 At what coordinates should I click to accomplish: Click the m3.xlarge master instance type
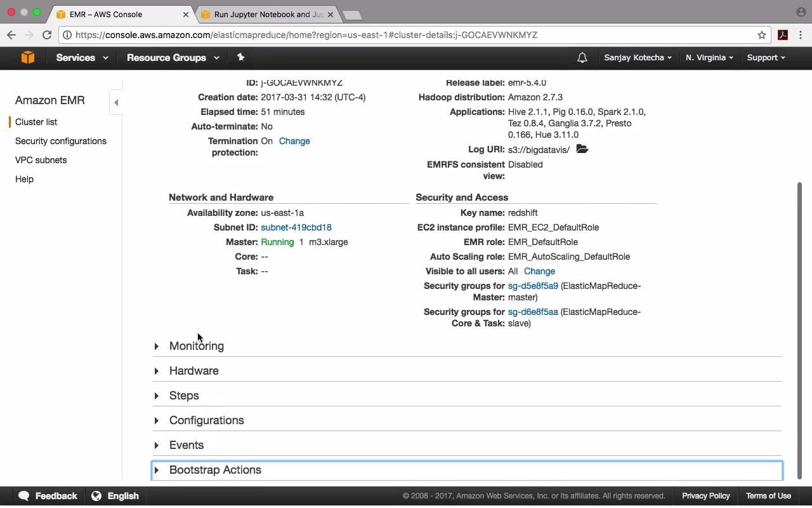coord(329,242)
